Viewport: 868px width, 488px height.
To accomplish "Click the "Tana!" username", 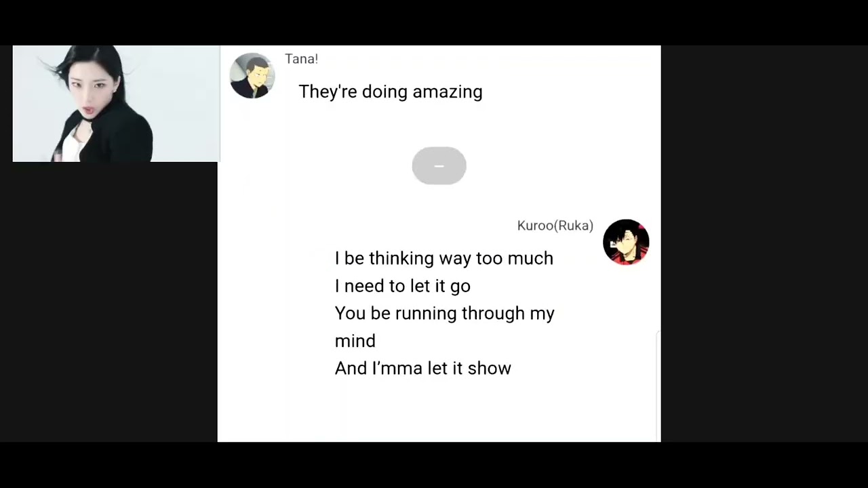I will (x=301, y=59).
